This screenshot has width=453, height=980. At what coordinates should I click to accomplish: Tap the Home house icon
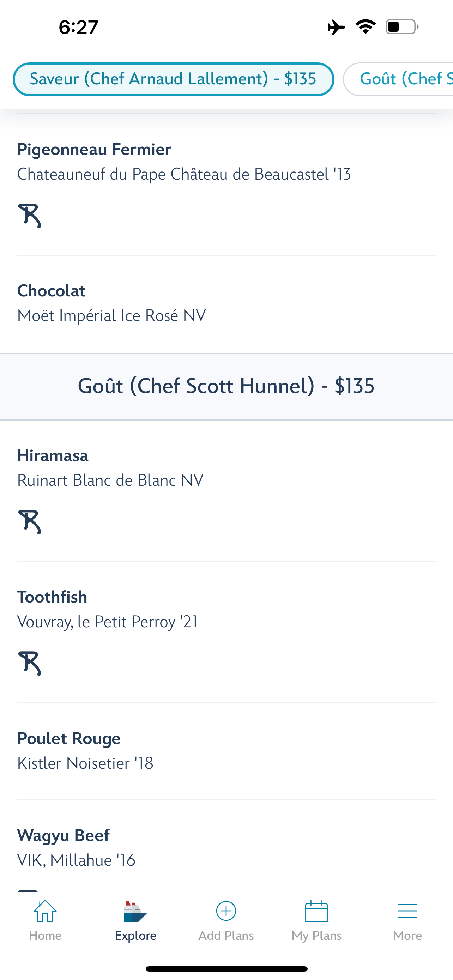(45, 911)
